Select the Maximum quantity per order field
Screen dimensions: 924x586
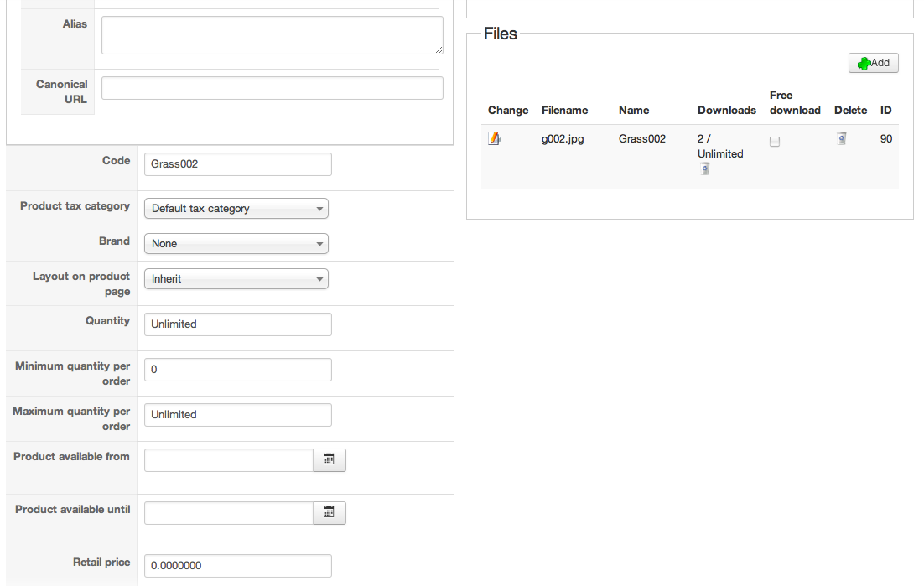(237, 415)
